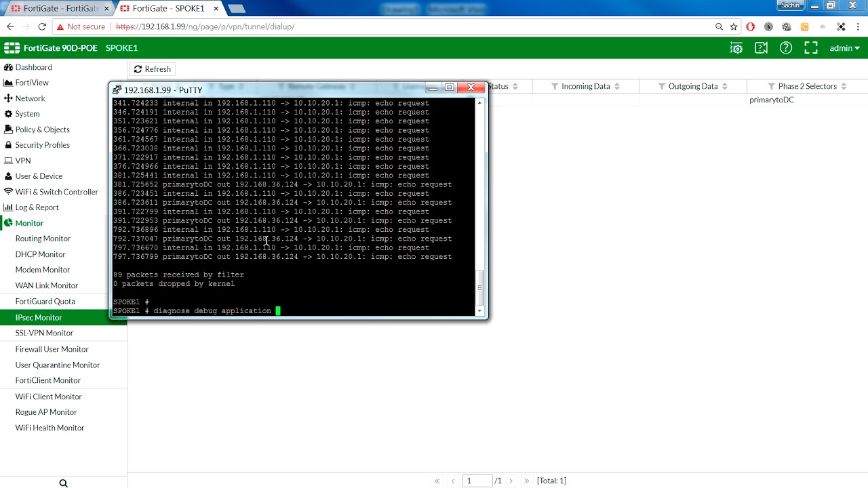Viewport: 868px width, 488px height.
Task: Go to first page pagination icon
Action: [437, 481]
